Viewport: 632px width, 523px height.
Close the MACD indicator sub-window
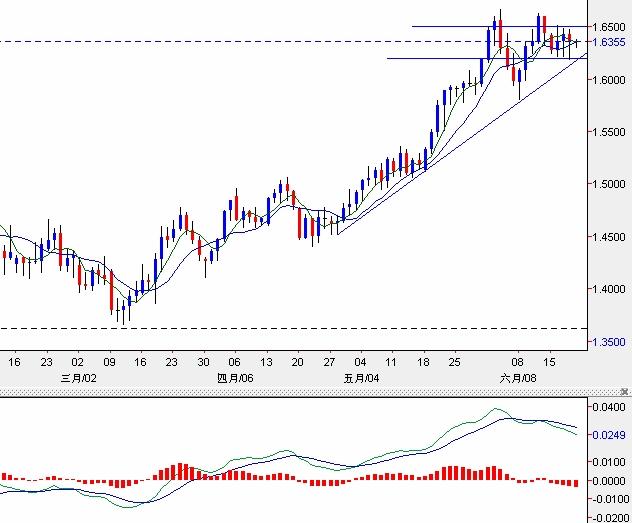coord(624,391)
